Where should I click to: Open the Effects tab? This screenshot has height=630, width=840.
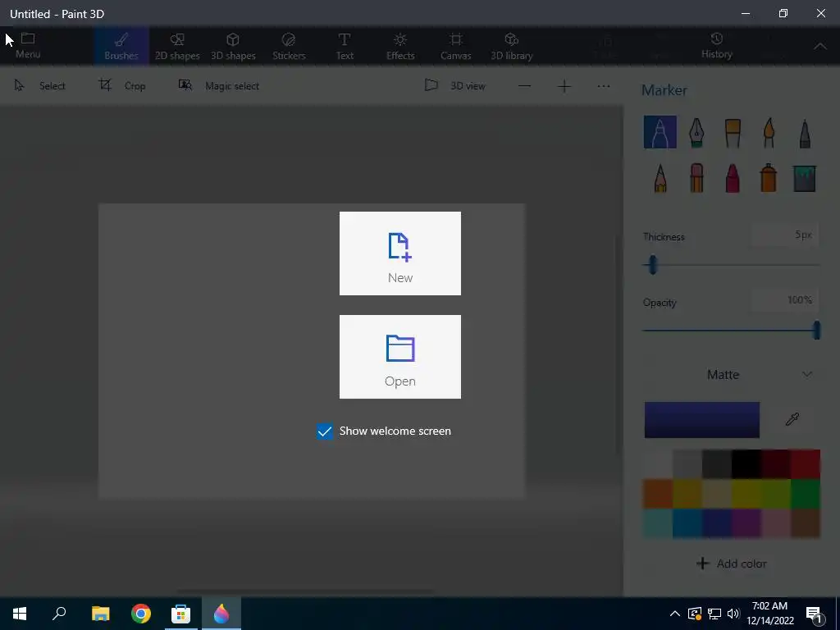(x=400, y=47)
